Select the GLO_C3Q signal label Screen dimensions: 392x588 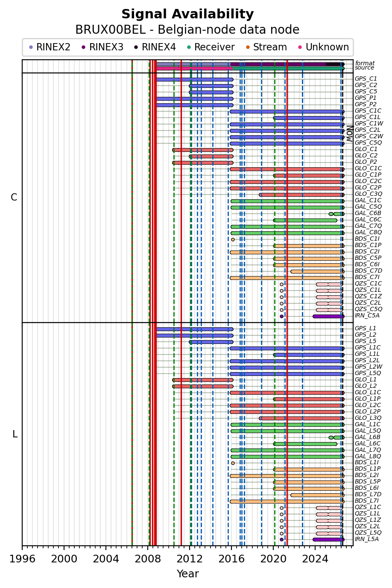369,194
